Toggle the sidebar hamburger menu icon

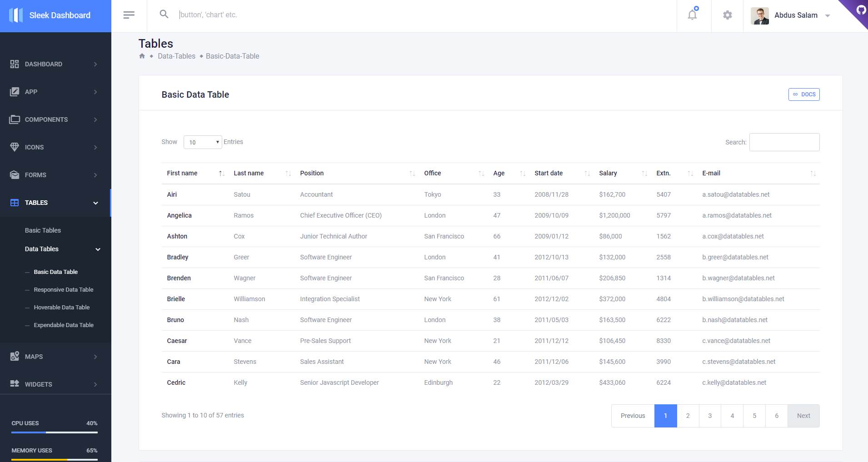coord(129,15)
